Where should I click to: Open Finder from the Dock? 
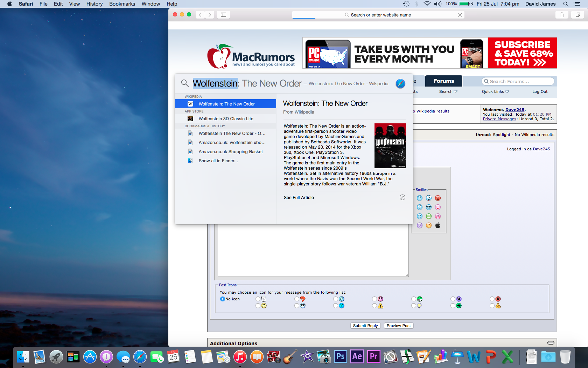click(x=23, y=357)
